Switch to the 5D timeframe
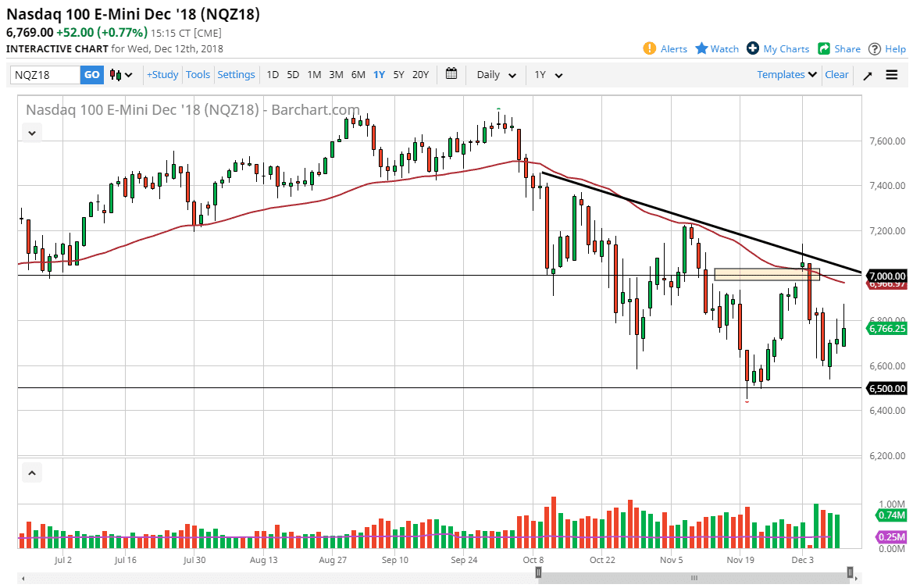This screenshot has height=588, width=913. pos(293,74)
